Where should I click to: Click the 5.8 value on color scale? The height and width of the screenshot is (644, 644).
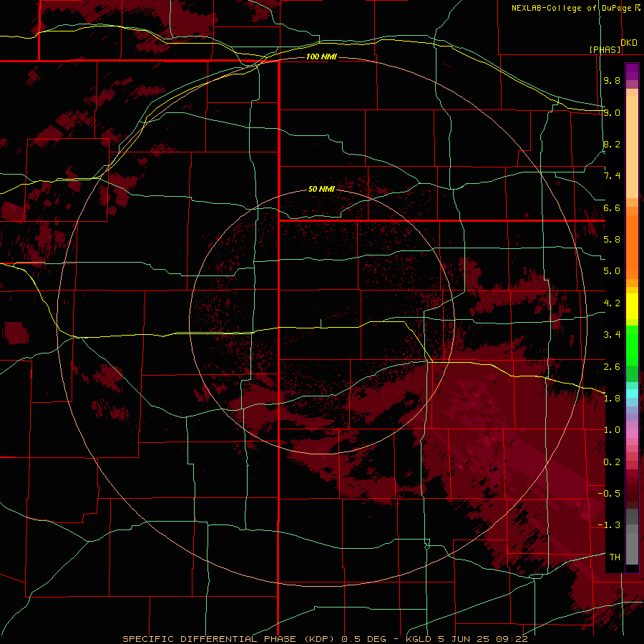(x=612, y=240)
